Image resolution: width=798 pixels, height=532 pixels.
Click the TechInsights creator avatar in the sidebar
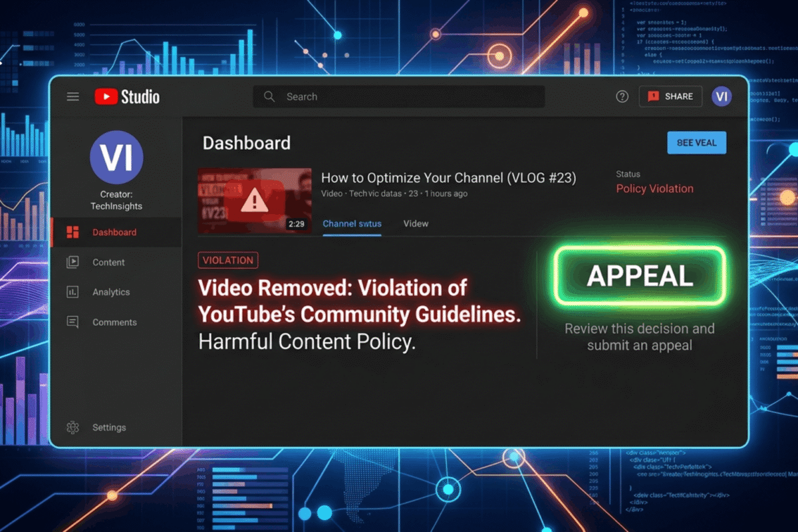tap(116, 158)
